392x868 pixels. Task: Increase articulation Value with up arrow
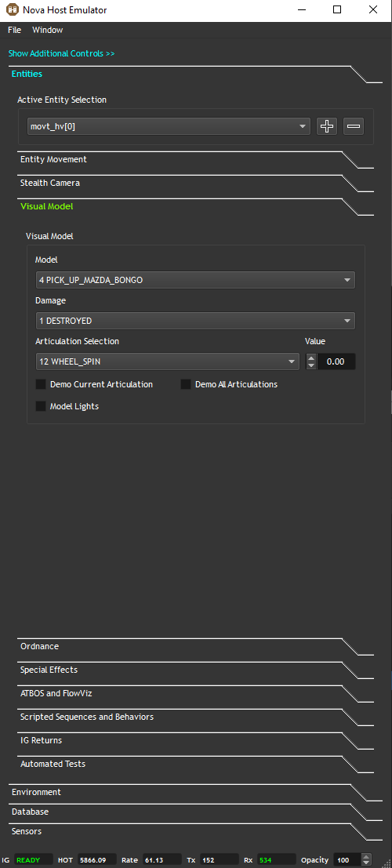pyautogui.click(x=311, y=358)
